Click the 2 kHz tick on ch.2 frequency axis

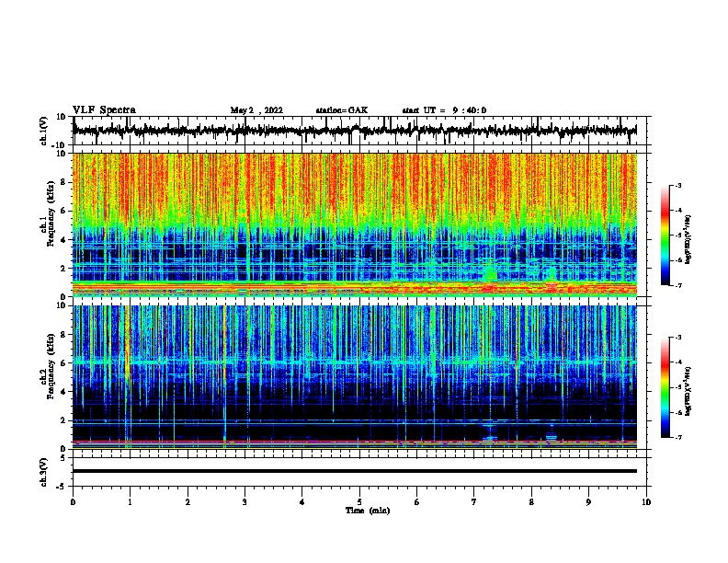[63, 420]
